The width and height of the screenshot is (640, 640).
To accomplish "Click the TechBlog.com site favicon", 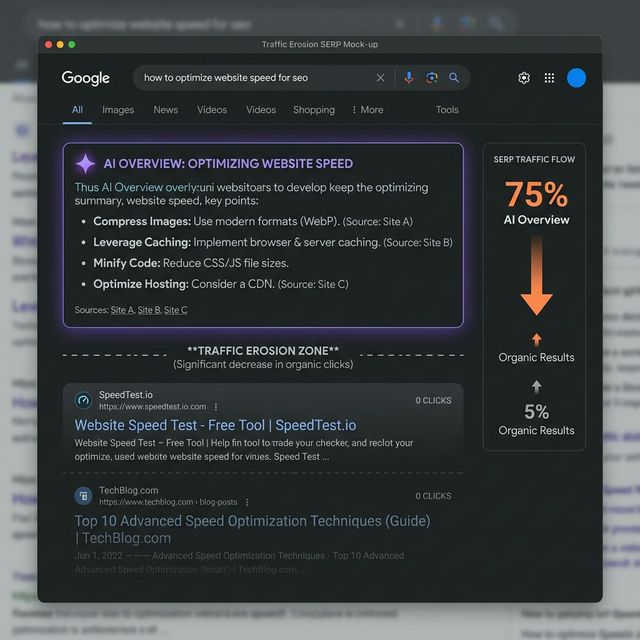I will (83, 495).
